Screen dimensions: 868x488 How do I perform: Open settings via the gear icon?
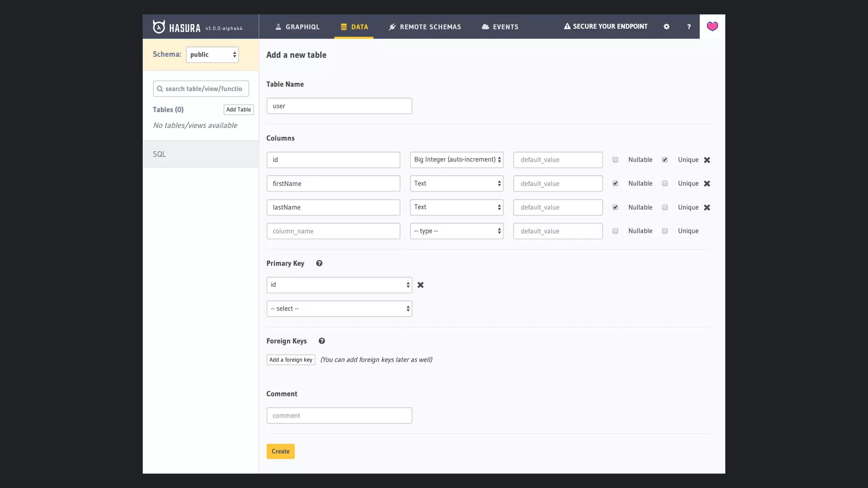coord(666,27)
